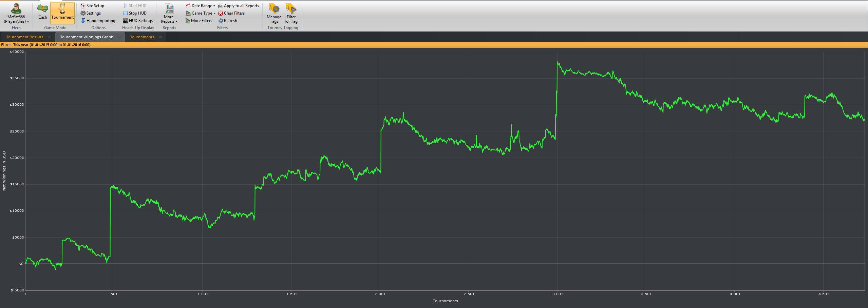Viewport: 868px width, 308px height.
Task: Select the Tournament Winnings Graph tab
Action: (x=87, y=37)
